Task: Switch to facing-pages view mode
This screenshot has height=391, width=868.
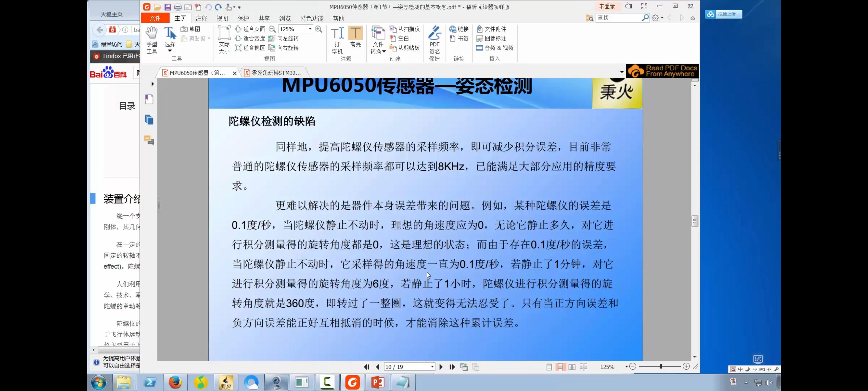Action: pos(572,367)
